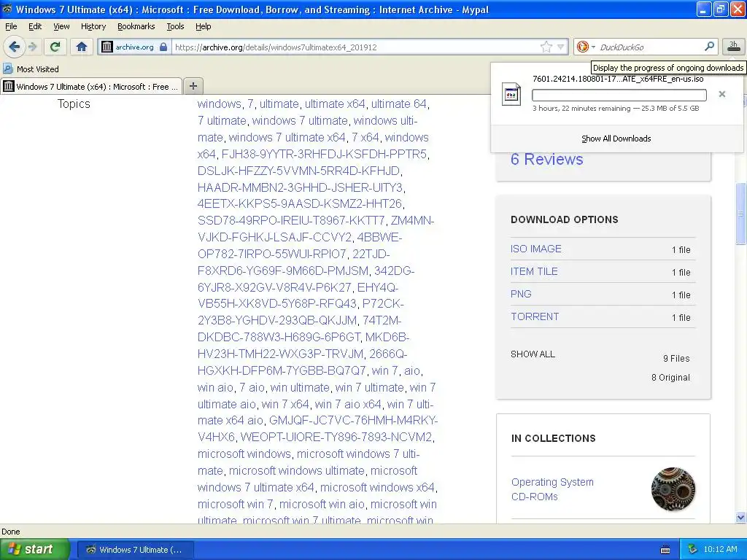Click the 'microsoft win aio' topic link
This screenshot has height=560, width=747.
(x=322, y=504)
